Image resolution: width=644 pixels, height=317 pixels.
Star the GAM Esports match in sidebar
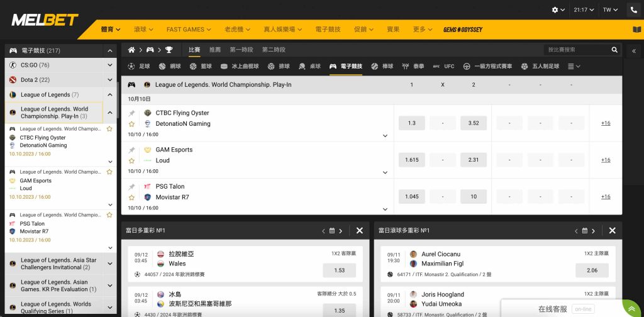(x=109, y=172)
